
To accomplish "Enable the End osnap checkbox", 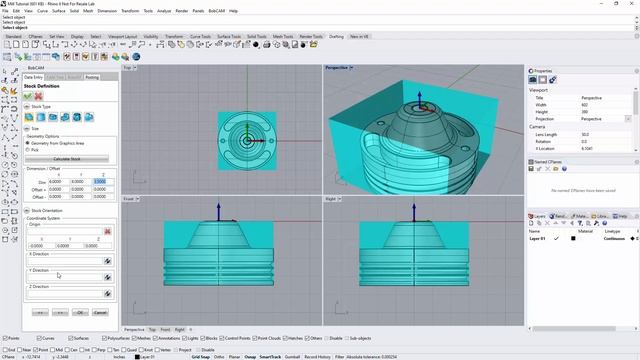I will pos(5,350).
